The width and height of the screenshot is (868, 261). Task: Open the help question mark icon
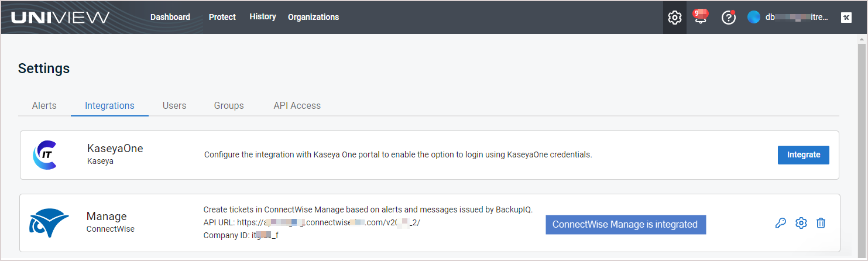[x=728, y=18]
